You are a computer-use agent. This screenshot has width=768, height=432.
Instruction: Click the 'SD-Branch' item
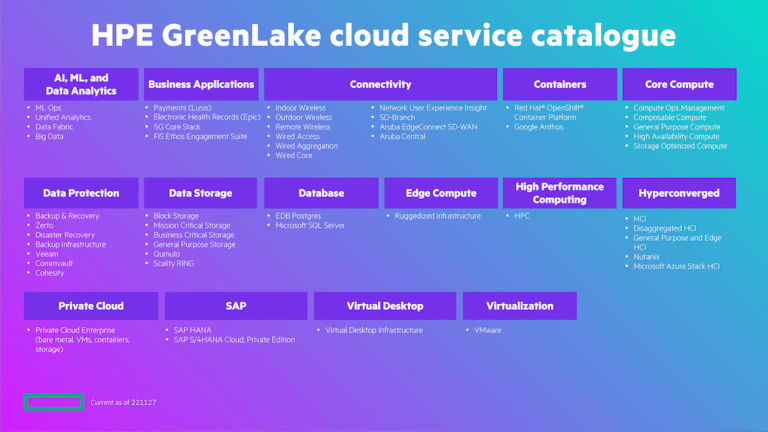[x=397, y=117]
